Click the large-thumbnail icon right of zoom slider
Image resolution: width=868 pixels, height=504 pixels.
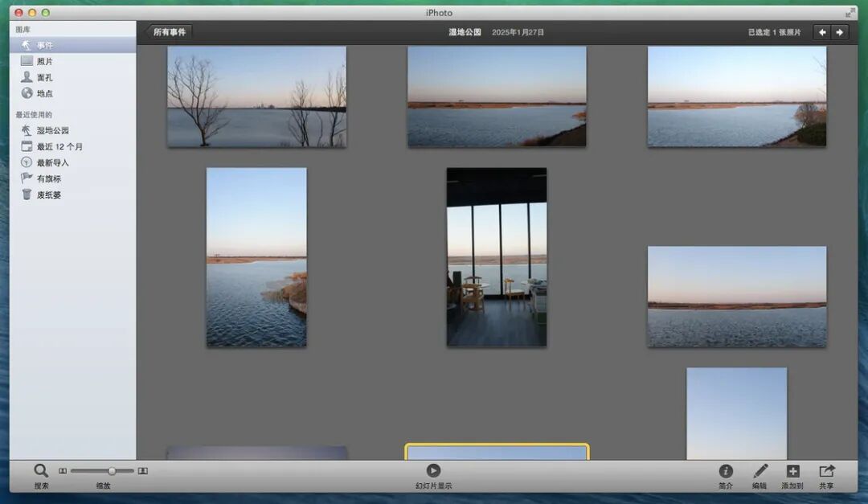pos(143,471)
